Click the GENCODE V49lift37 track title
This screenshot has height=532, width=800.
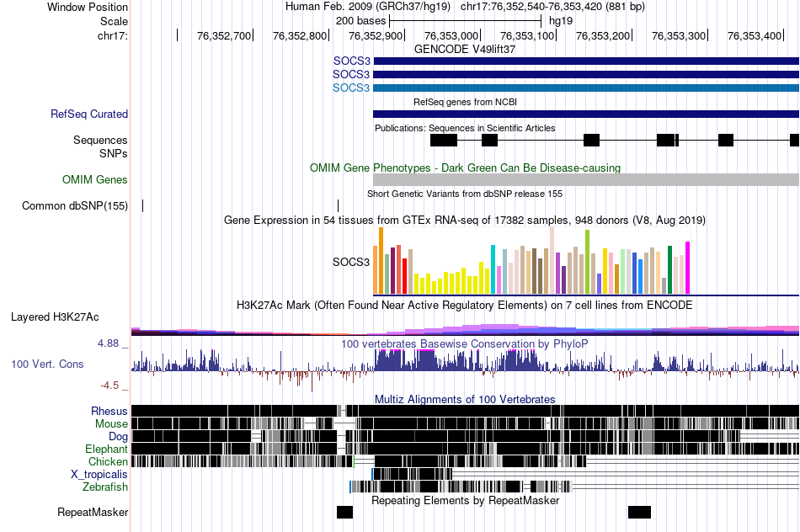click(465, 50)
